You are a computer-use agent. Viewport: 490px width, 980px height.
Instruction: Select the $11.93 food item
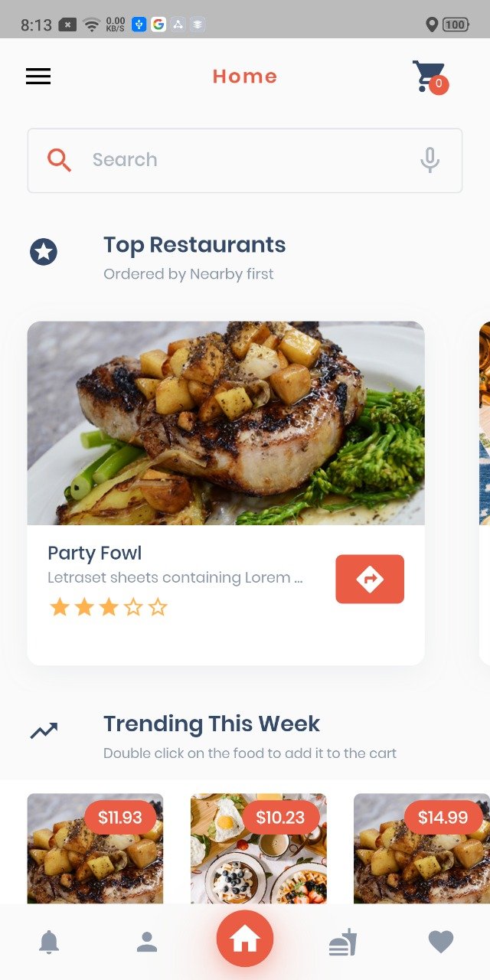(95, 848)
